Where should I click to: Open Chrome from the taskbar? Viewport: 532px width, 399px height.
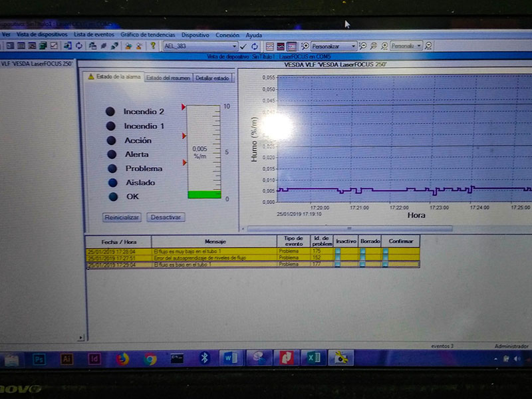[x=150, y=358]
